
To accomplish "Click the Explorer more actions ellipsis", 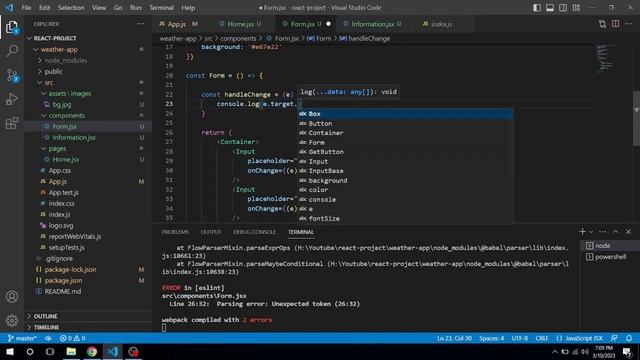I will click(140, 24).
